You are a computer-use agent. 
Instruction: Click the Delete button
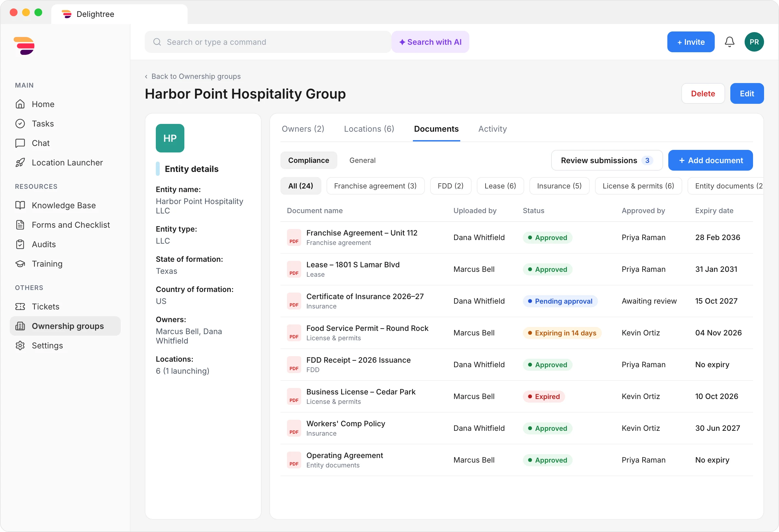click(x=703, y=93)
